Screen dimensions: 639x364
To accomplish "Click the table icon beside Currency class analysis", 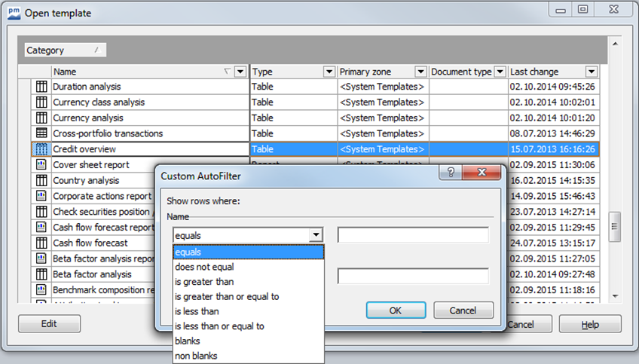I will pyautogui.click(x=41, y=102).
